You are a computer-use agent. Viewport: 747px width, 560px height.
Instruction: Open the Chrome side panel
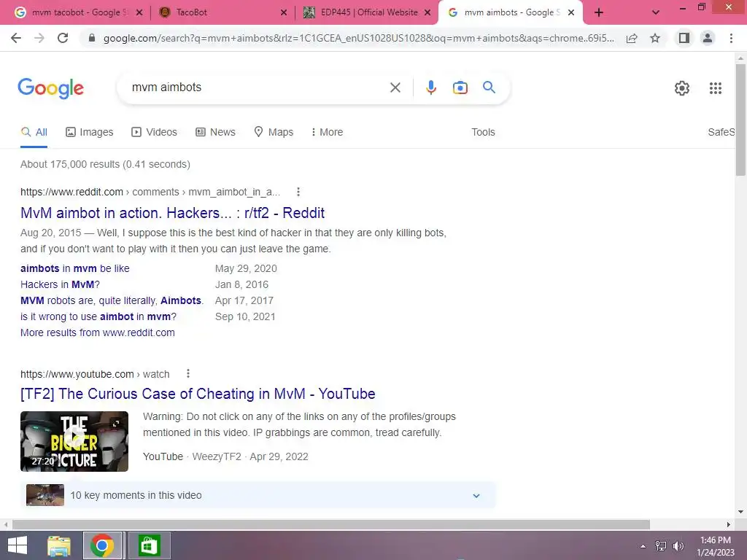684,38
